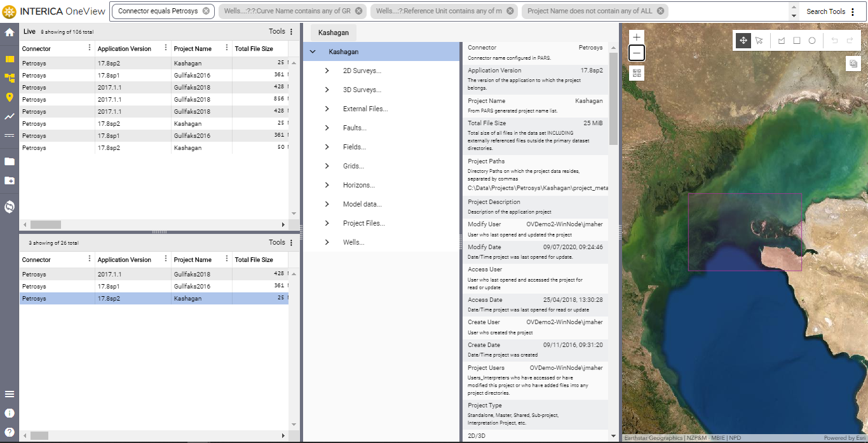The width and height of the screenshot is (868, 443).
Task: Select the rectangle draw tool
Action: (797, 41)
